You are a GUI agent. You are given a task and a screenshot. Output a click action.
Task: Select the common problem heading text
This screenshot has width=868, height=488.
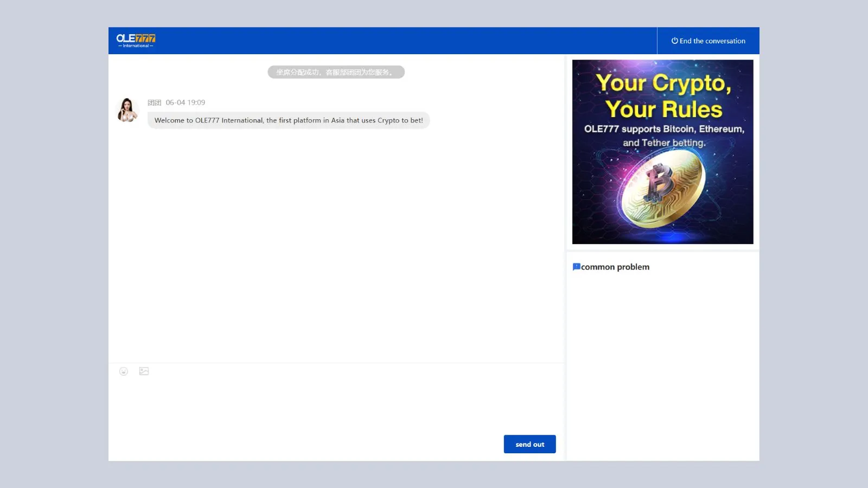pyautogui.click(x=615, y=267)
